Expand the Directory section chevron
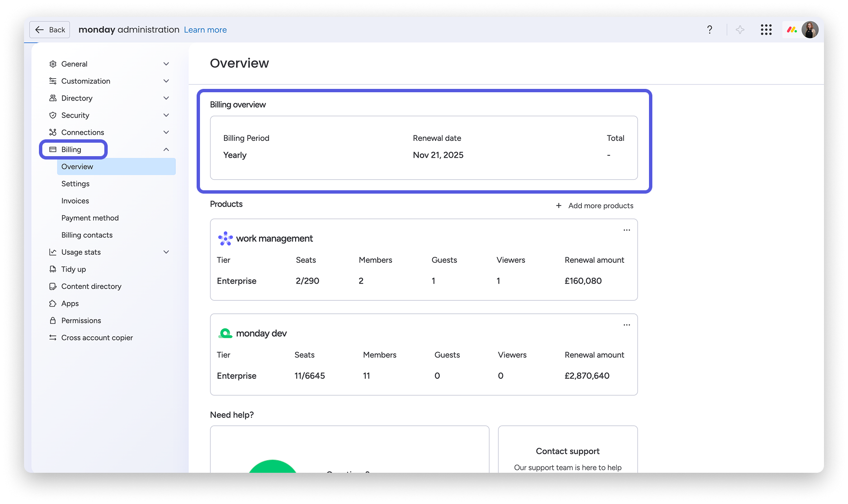Screen dimensions: 848x504 point(166,98)
